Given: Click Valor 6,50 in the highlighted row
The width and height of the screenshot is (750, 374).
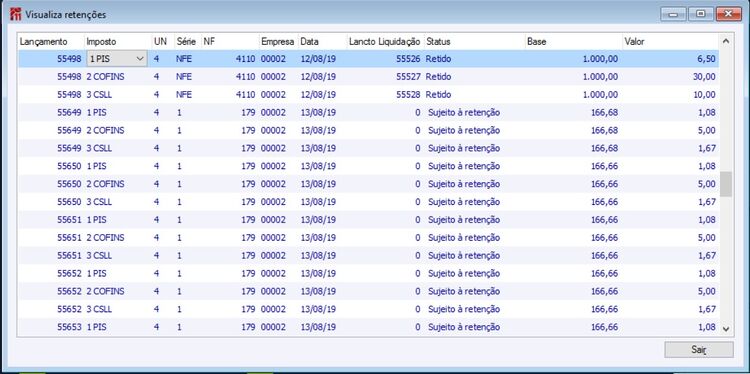Looking at the screenshot, I should [706, 59].
